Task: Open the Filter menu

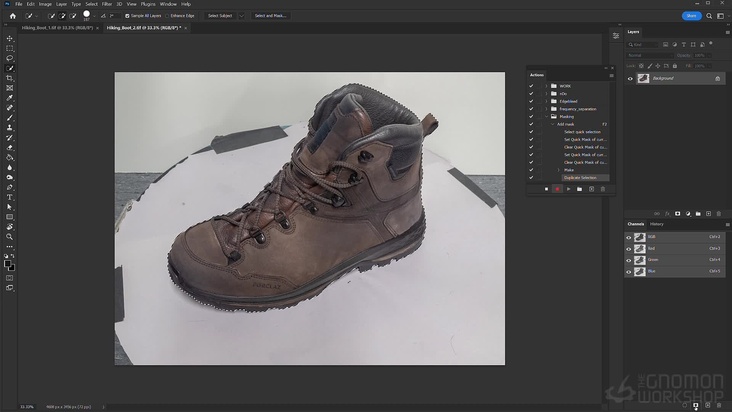Action: [x=107, y=4]
